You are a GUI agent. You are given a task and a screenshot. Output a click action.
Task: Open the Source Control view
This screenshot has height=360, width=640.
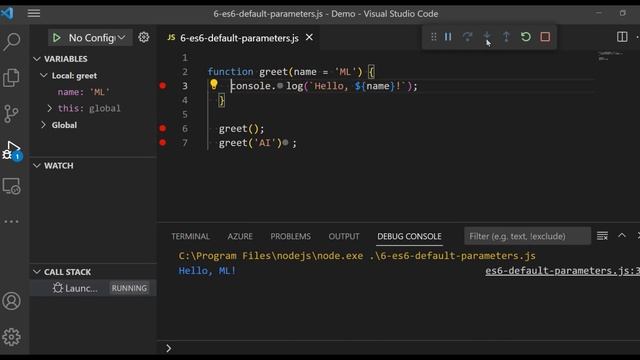click(x=11, y=113)
